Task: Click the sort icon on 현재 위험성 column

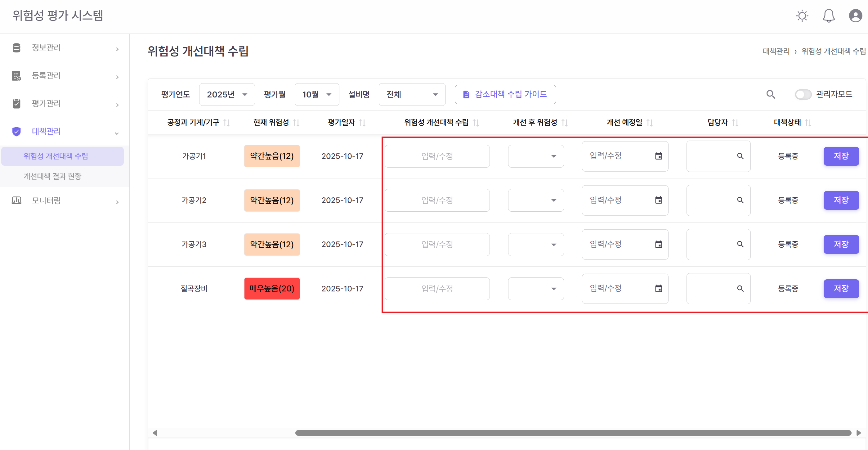Action: [x=297, y=122]
